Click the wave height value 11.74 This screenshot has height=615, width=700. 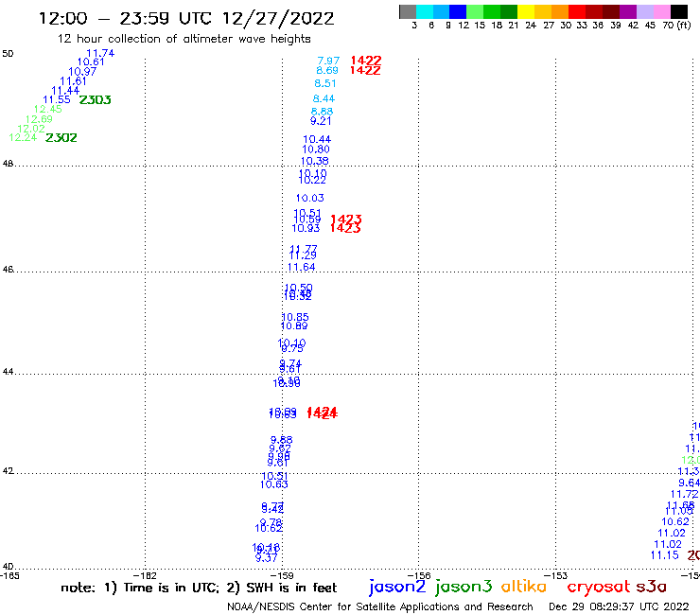100,53
